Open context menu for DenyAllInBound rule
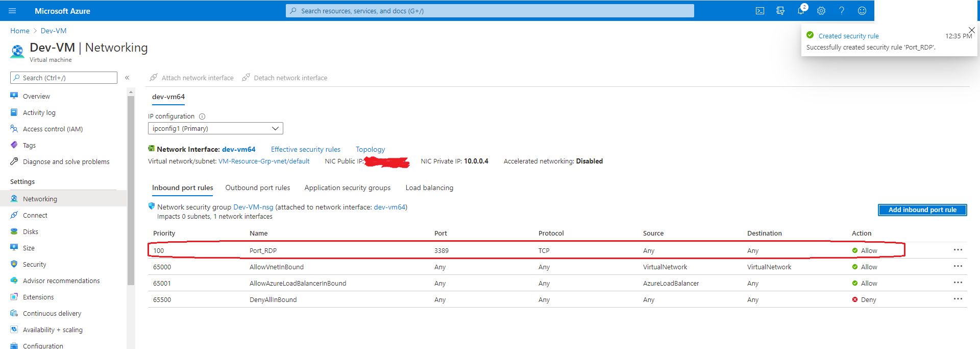This screenshot has height=349, width=980. pyautogui.click(x=958, y=299)
